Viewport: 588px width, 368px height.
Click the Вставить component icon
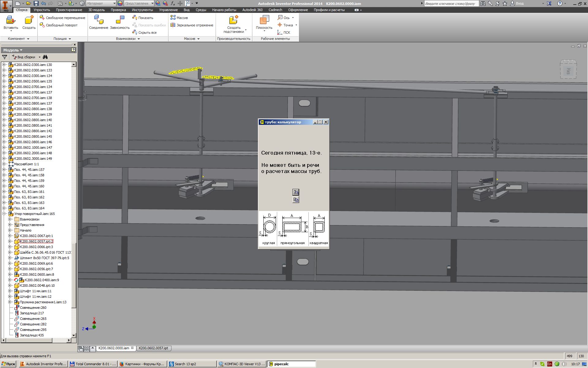(x=11, y=20)
